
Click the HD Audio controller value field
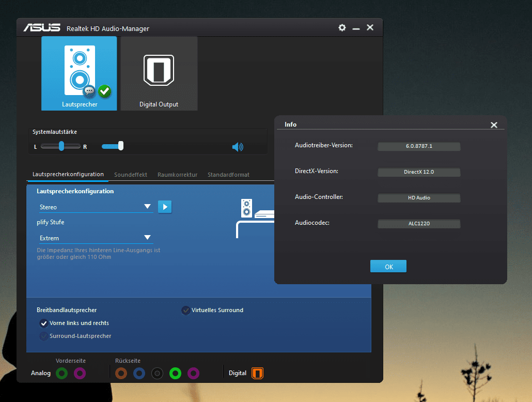tap(419, 197)
